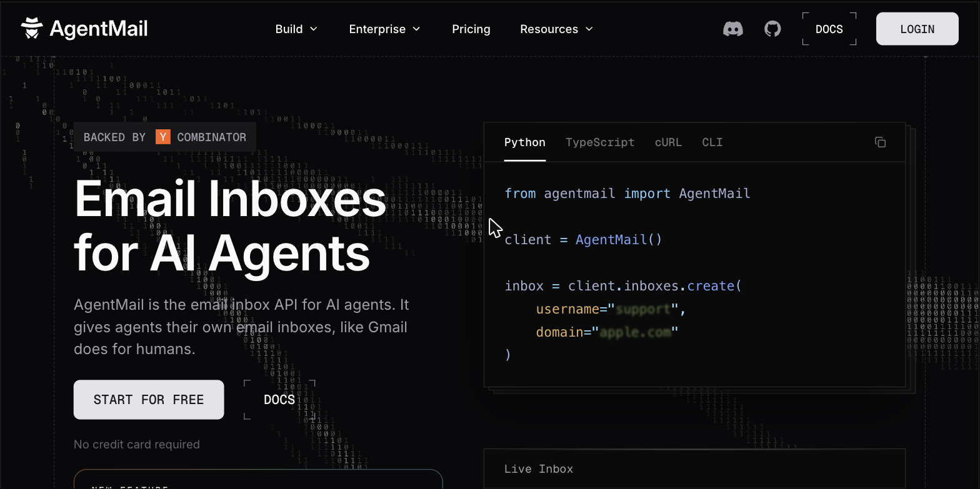Open the Discord icon link

(x=733, y=29)
